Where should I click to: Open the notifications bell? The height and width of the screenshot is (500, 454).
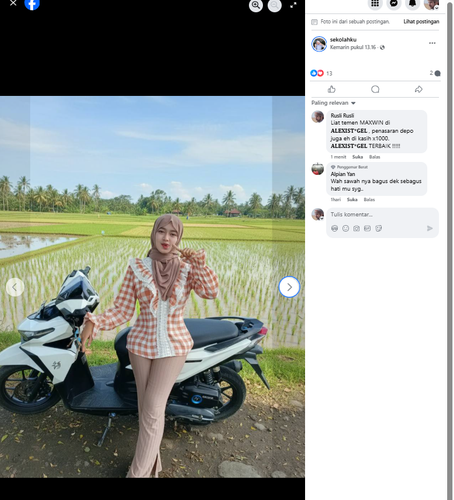coord(412,4)
